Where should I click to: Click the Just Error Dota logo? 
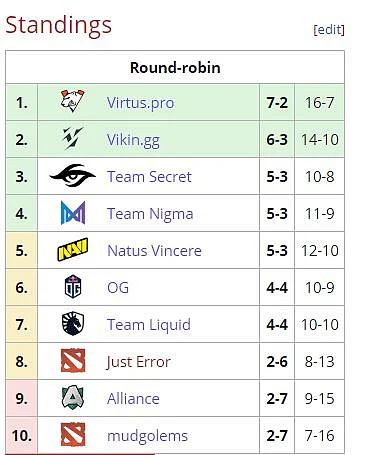(x=73, y=360)
